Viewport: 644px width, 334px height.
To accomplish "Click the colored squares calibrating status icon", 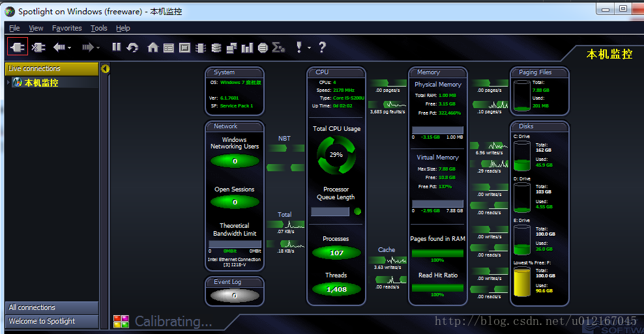I will (121, 321).
